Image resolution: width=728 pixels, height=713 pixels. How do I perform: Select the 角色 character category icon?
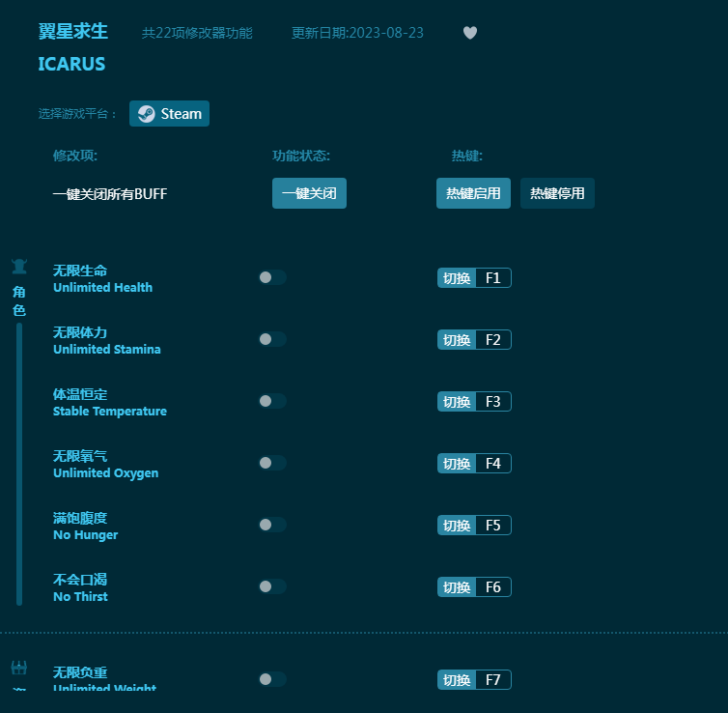point(19,266)
